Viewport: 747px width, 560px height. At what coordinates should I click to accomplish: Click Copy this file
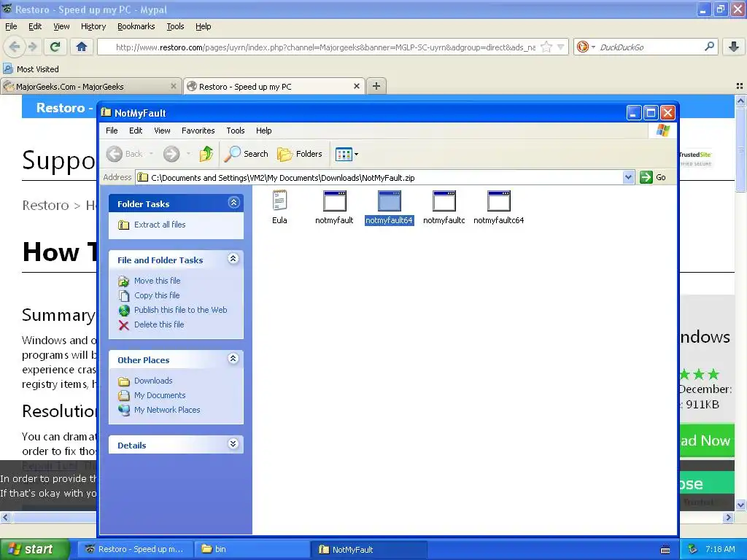pyautogui.click(x=157, y=295)
